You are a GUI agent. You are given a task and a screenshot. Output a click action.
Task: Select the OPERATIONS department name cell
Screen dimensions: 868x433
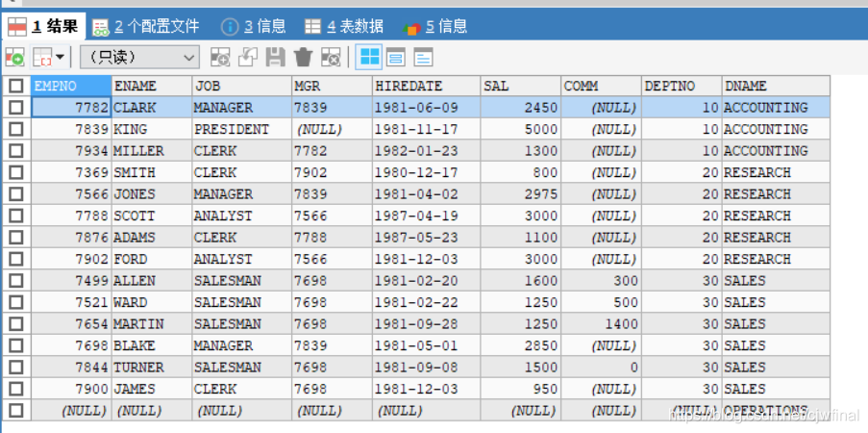[x=776, y=410]
